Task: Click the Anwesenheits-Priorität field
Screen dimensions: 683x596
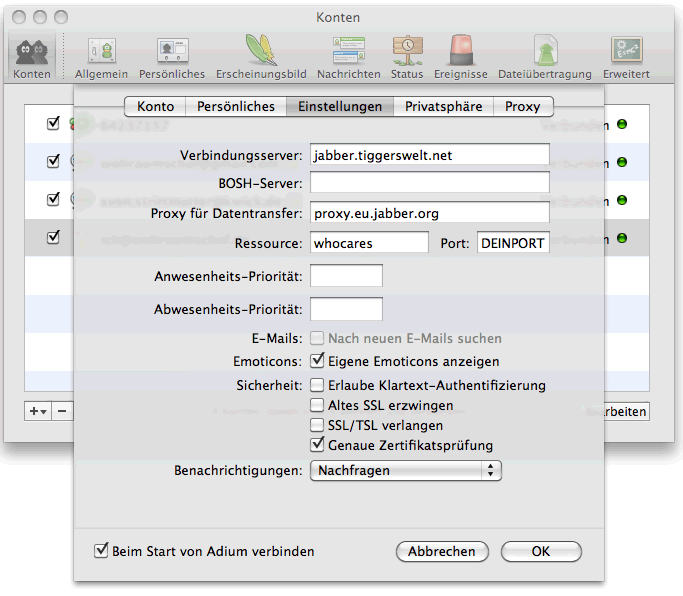Action: tap(346, 276)
